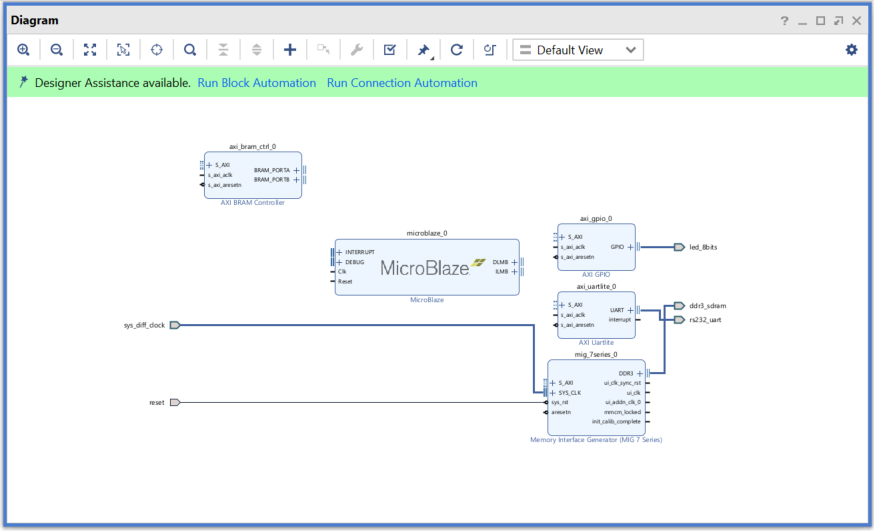Open the Default View dropdown
Viewport: 874px width, 531px height.
tap(578, 50)
